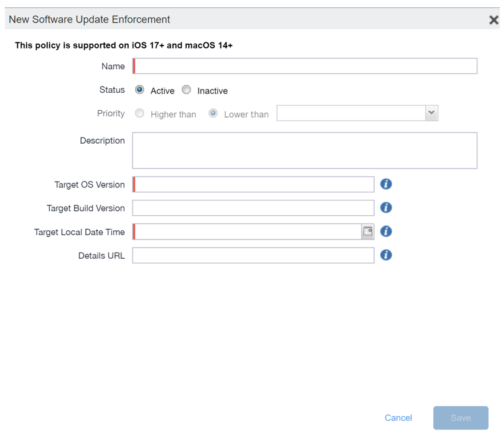This screenshot has height=448, width=503.
Task: Select the Inactive status radio button
Action: pos(186,90)
